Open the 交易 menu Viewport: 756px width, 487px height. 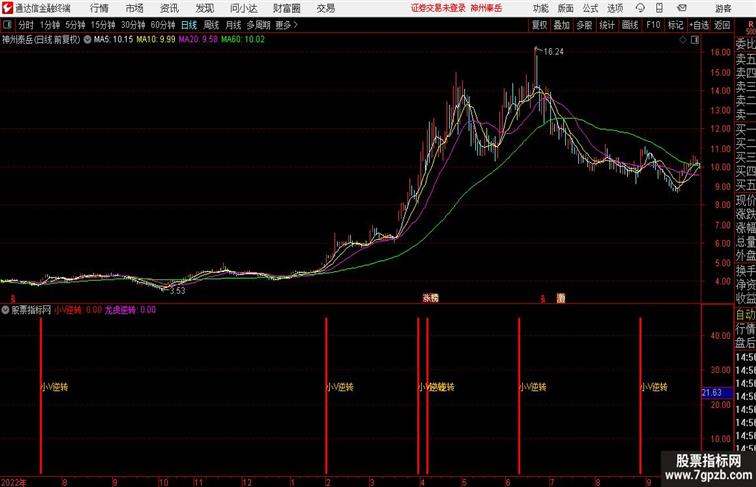pos(326,8)
